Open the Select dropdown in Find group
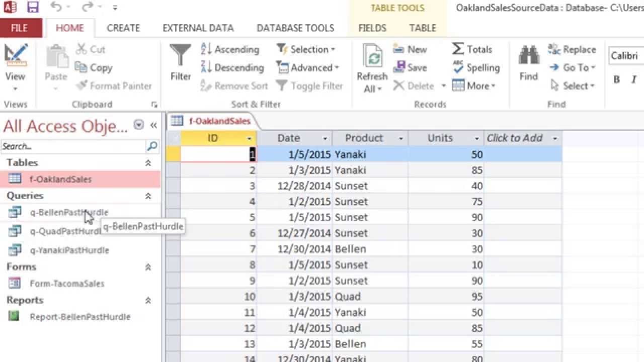This screenshot has width=644, height=362. pyautogui.click(x=572, y=86)
